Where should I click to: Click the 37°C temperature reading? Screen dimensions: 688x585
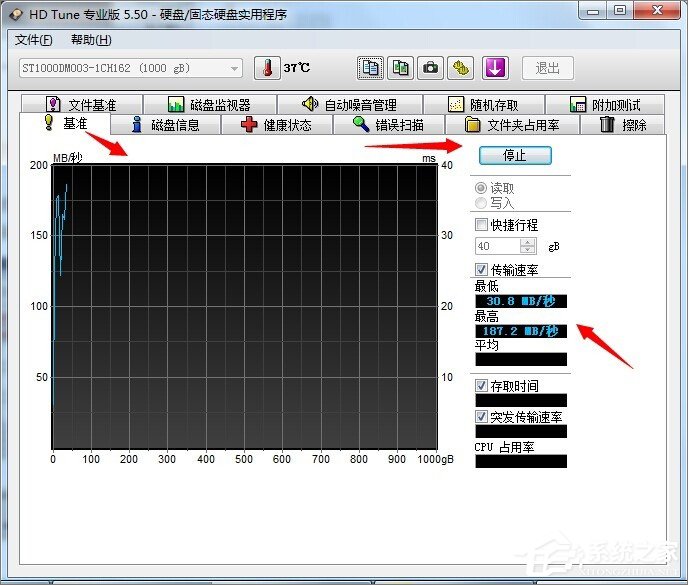[x=297, y=68]
